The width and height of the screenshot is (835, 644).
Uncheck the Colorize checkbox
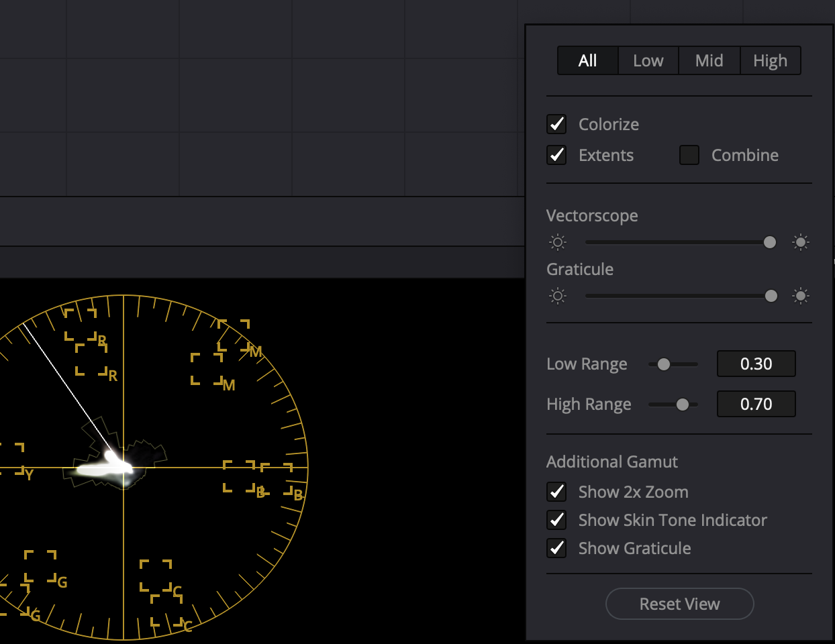[557, 124]
